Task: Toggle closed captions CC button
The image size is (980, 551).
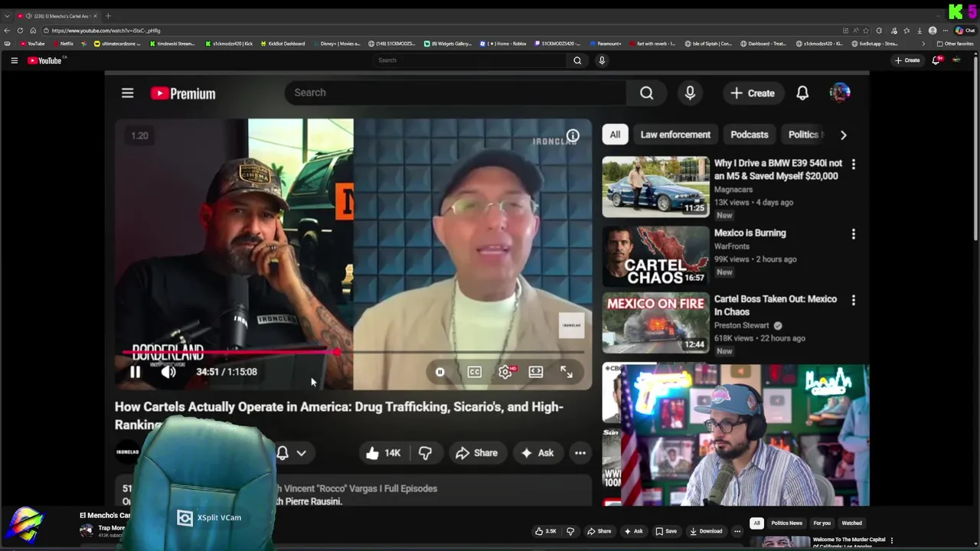Action: (475, 372)
